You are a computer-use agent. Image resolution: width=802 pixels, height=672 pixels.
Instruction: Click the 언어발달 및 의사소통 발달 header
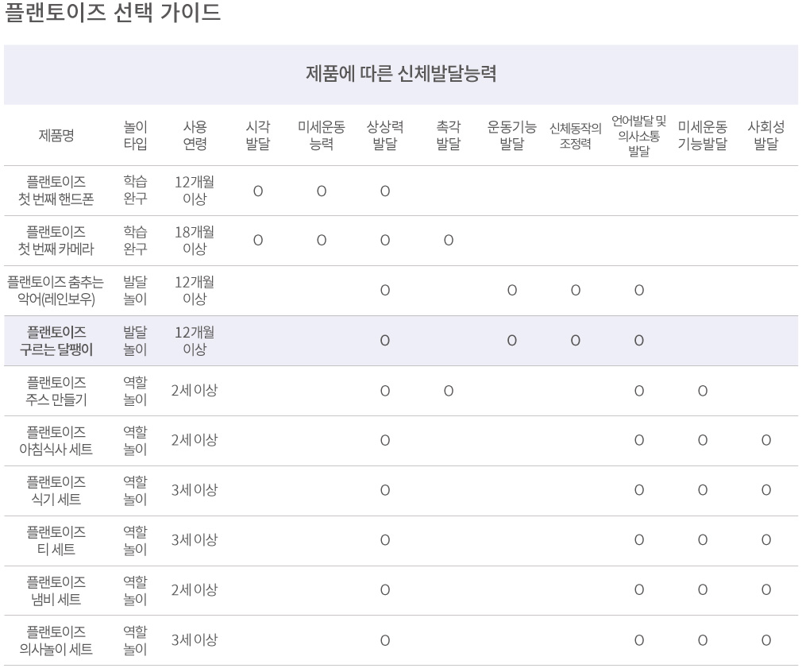639,136
